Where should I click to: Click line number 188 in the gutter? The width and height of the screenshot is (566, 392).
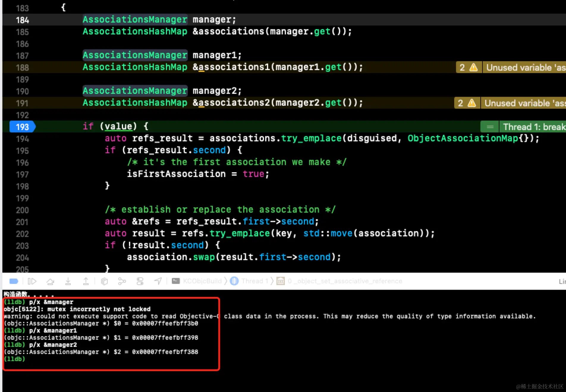(22, 67)
